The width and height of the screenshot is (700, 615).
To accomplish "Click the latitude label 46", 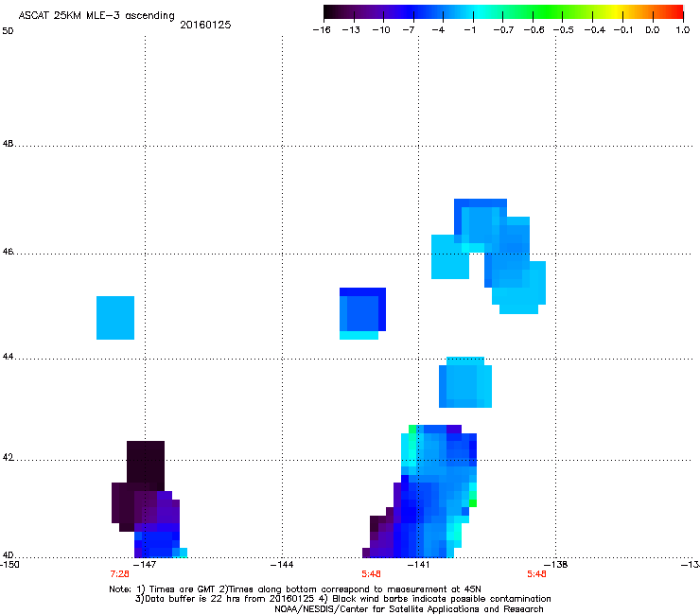I will tap(8, 252).
